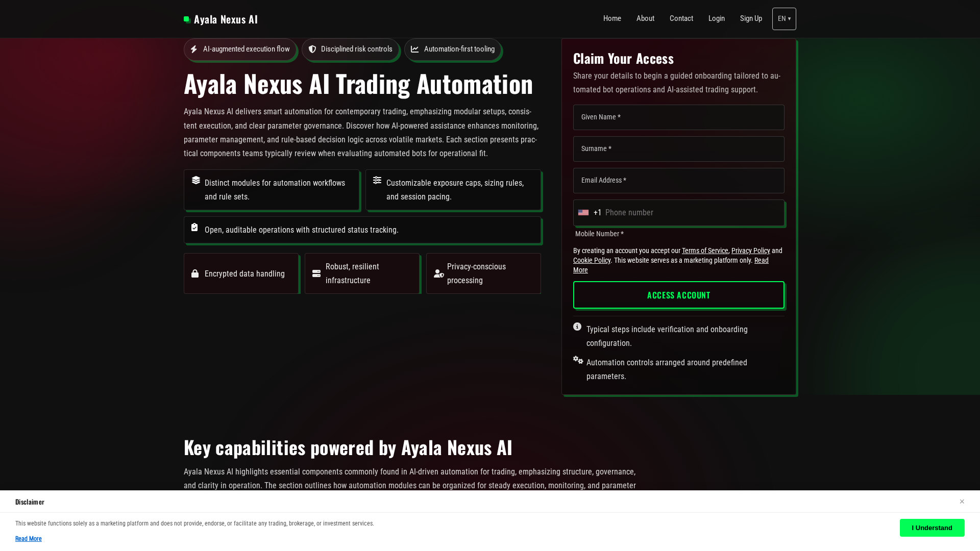Image resolution: width=980 pixels, height=551 pixels.
Task: Open the Sign Up page
Action: 751,18
